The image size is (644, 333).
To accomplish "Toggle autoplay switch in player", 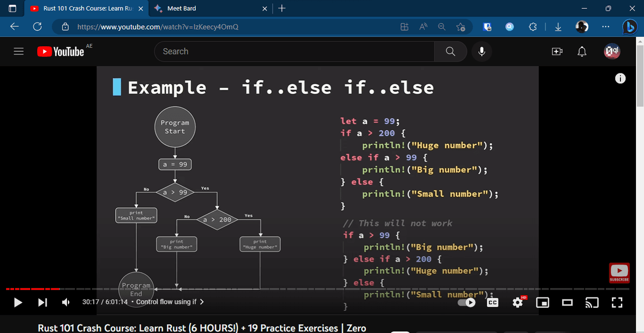I will pos(466,302).
